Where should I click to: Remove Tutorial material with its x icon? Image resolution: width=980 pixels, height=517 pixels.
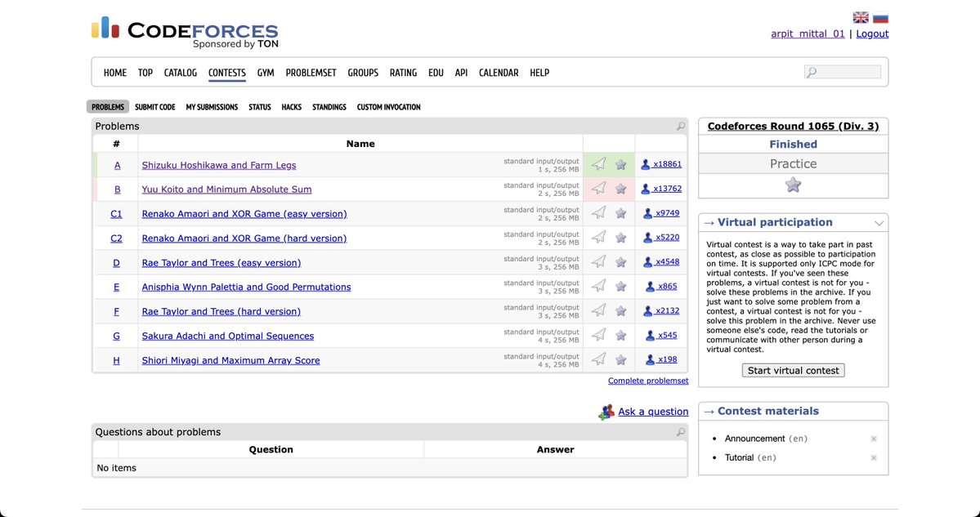[x=874, y=457]
